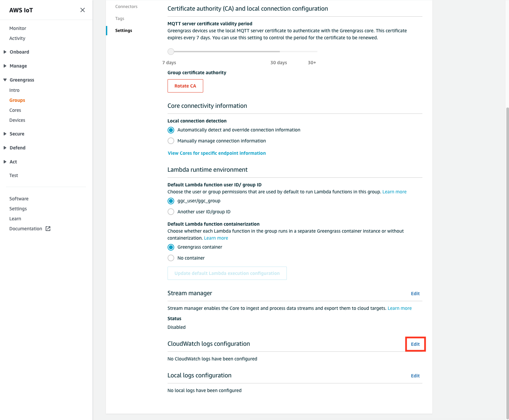509x420 pixels.
Task: Expand the Onboard section arrow
Action: (x=5, y=52)
